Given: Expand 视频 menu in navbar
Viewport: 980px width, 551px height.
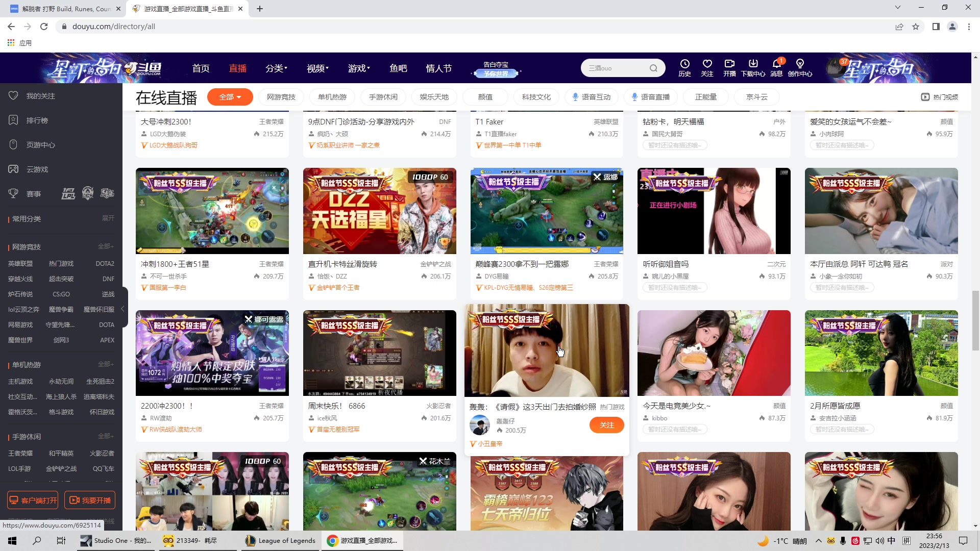Looking at the screenshot, I should point(317,68).
